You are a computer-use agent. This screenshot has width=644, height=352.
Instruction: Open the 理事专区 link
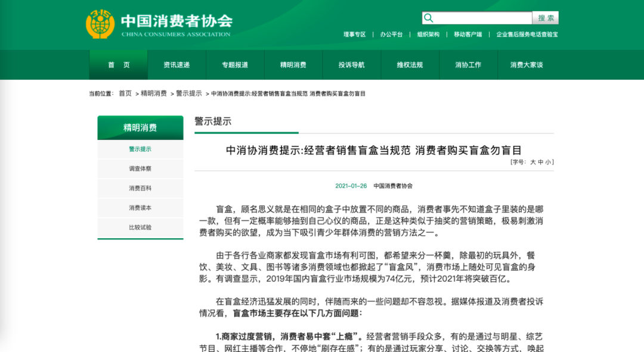[x=354, y=35]
